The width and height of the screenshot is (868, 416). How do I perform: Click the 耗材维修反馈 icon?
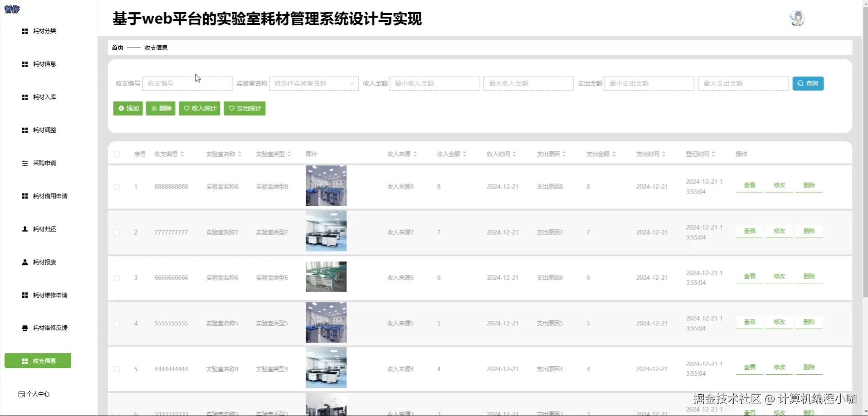25,328
